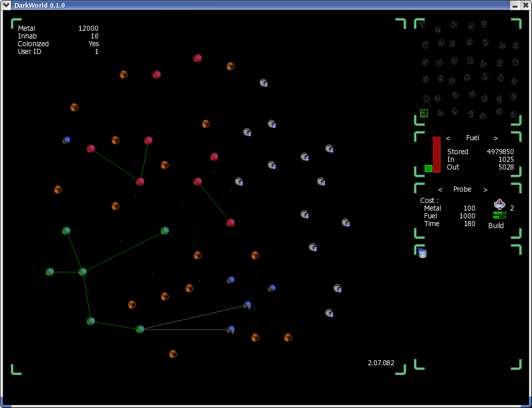Select the red planet linked to two red planets
Viewport: 532px width, 408px height.
click(140, 181)
